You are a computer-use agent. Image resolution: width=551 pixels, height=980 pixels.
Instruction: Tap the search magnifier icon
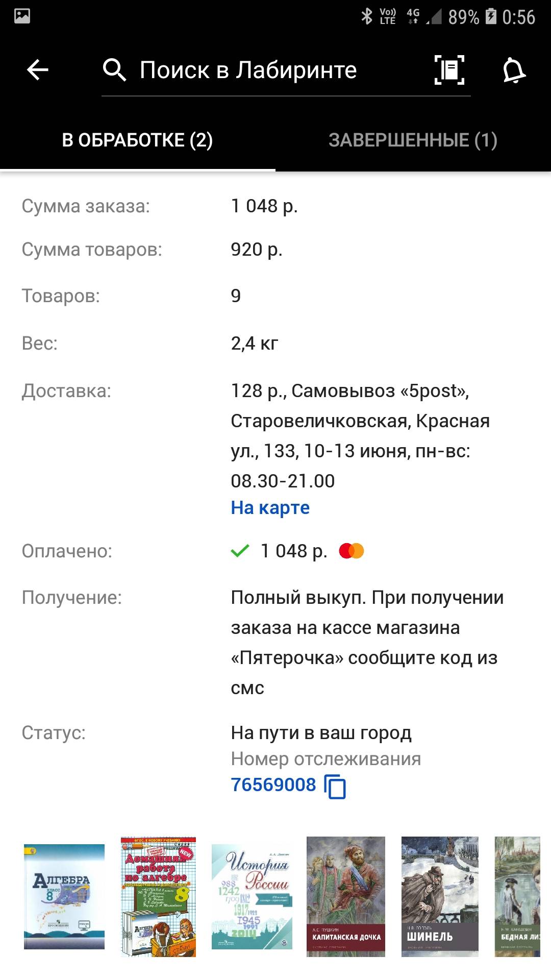114,70
